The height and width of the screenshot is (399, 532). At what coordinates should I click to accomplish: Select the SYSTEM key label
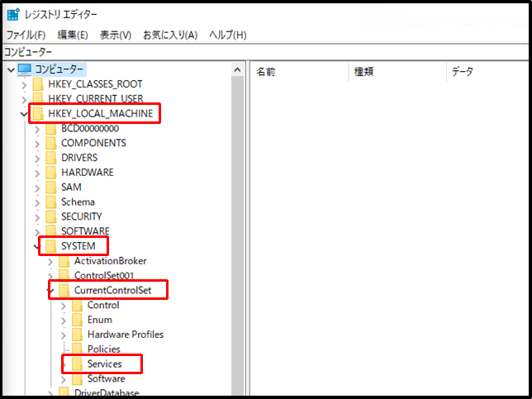pos(78,246)
